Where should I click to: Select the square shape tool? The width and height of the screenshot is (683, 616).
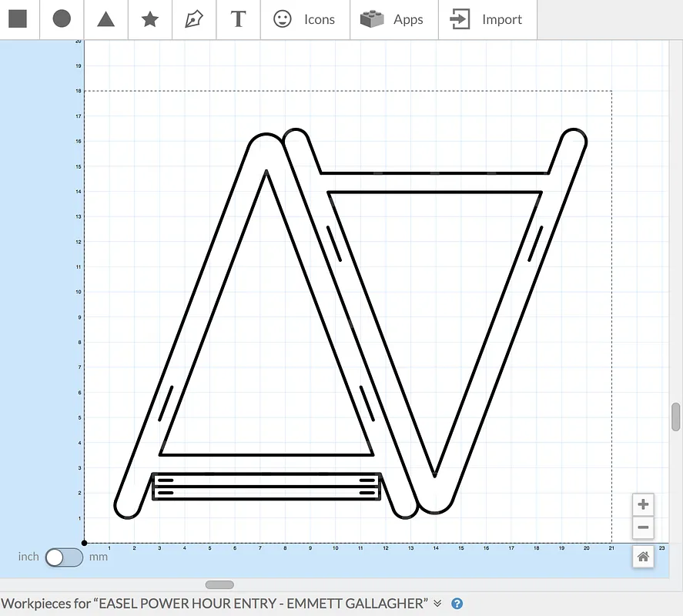pos(18,19)
